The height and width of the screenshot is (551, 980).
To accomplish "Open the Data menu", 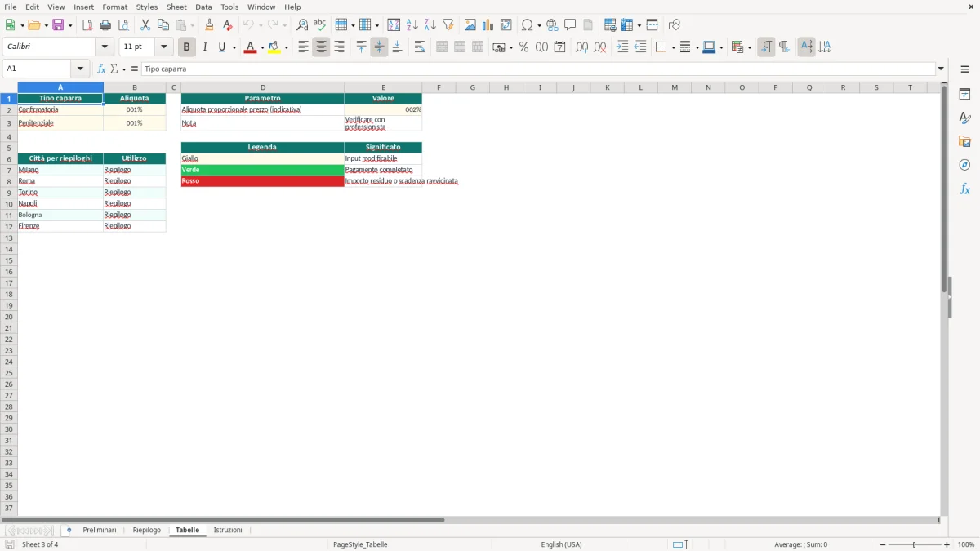I will (203, 7).
